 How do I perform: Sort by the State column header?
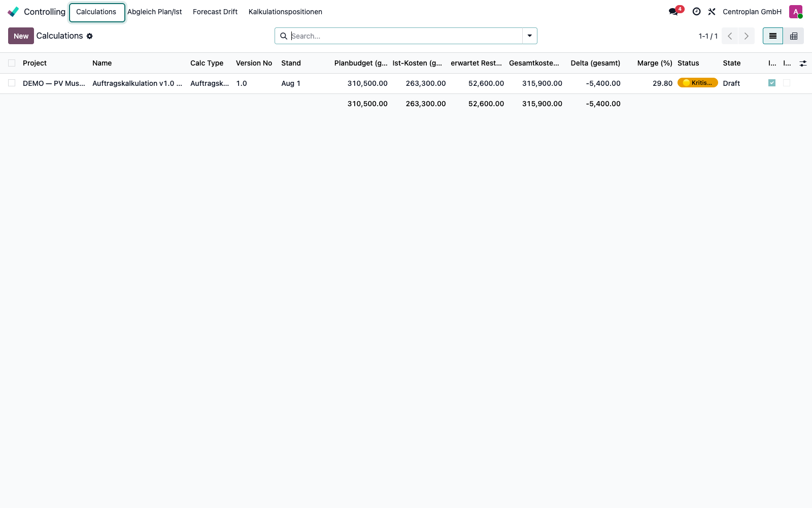coord(732,63)
